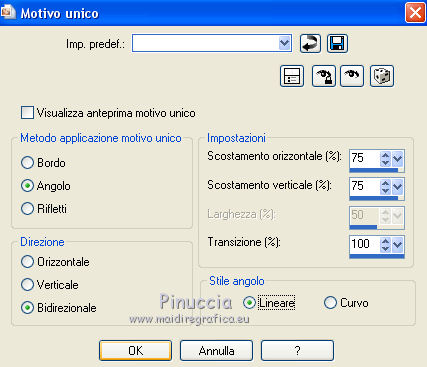Click the Motivo unico title bar app icon
Viewport: 427px width, 367px height.
pyautogui.click(x=8, y=13)
